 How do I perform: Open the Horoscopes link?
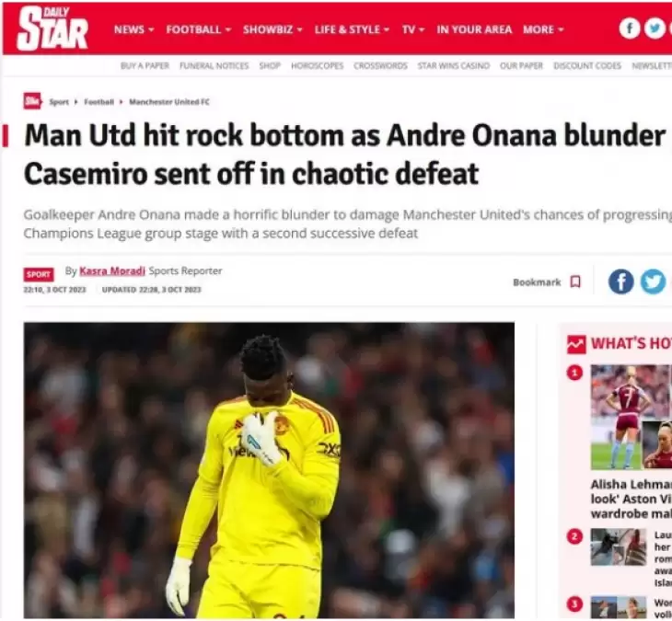pyautogui.click(x=318, y=65)
